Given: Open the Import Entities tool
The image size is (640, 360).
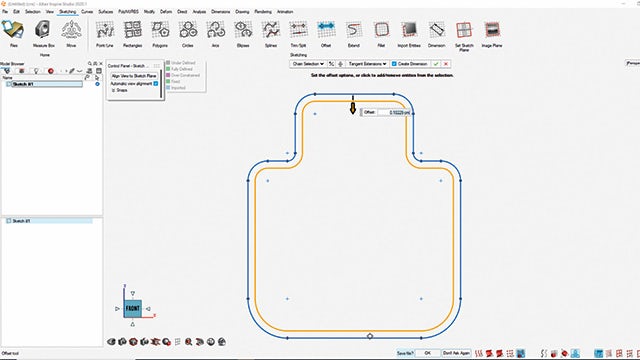Looking at the screenshot, I should [409, 30].
